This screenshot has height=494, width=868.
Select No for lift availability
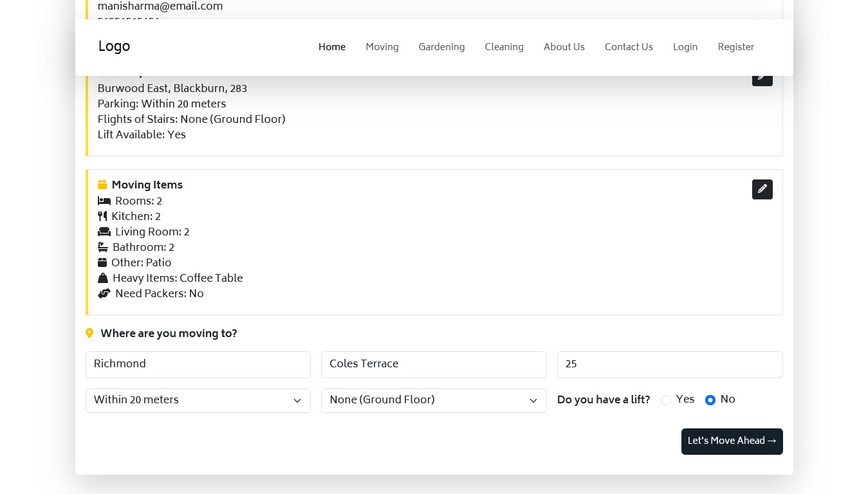tap(710, 400)
